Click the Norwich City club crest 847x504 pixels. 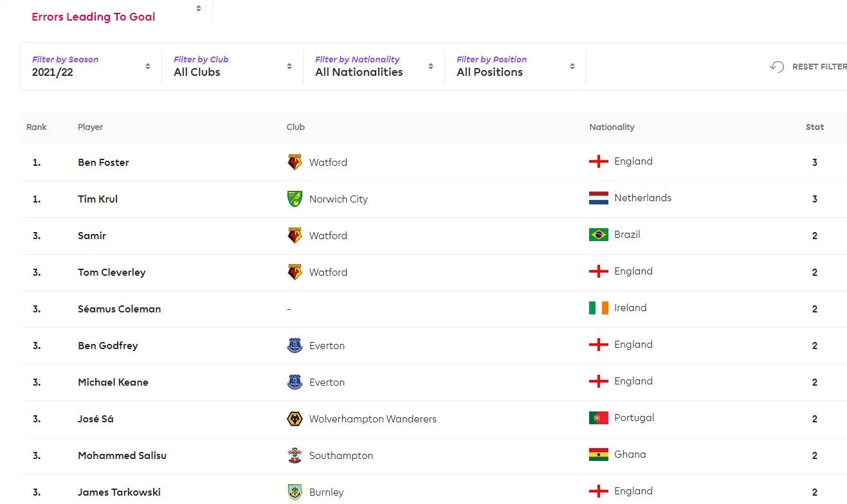click(x=295, y=199)
